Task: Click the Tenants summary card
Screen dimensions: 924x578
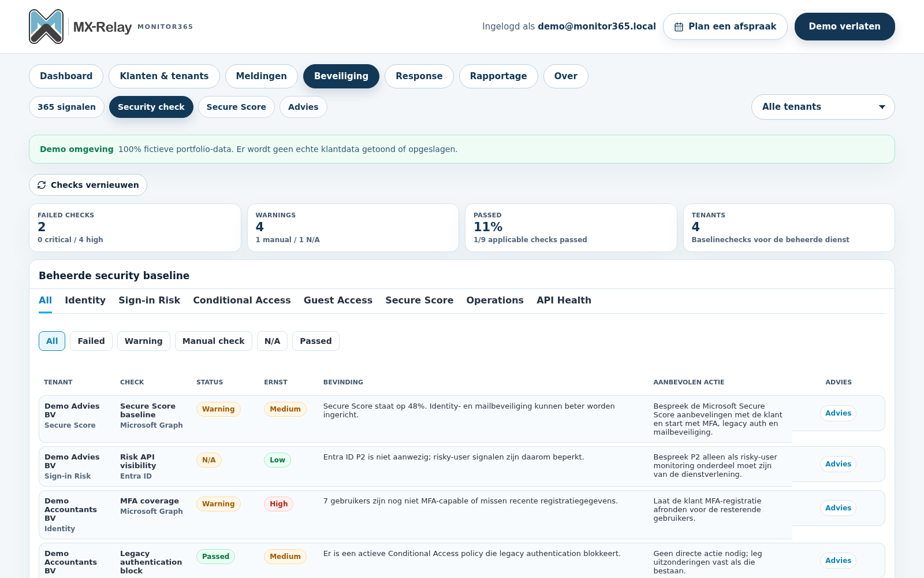Action: pyautogui.click(x=789, y=228)
